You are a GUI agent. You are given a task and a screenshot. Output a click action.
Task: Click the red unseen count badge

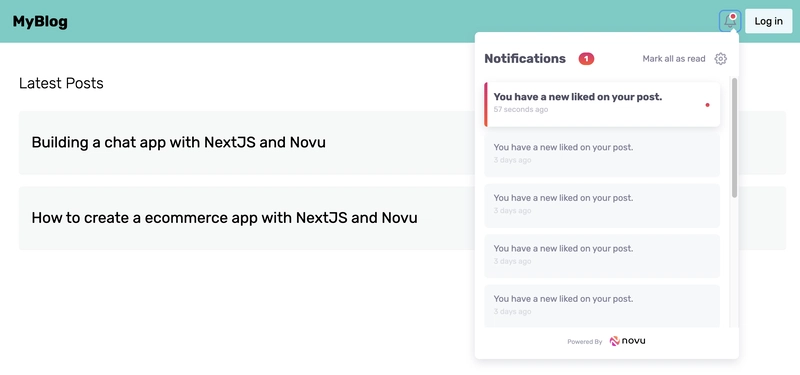pos(586,59)
